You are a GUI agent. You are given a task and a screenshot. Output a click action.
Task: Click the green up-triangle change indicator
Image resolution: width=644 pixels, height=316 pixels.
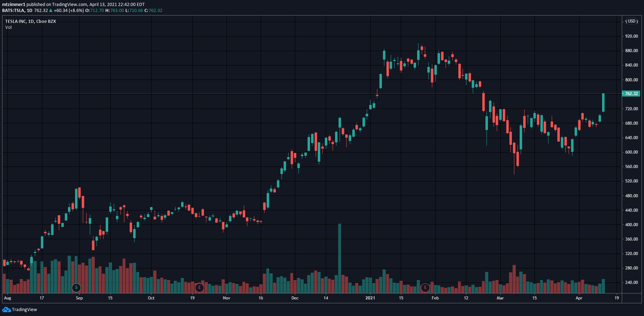51,11
